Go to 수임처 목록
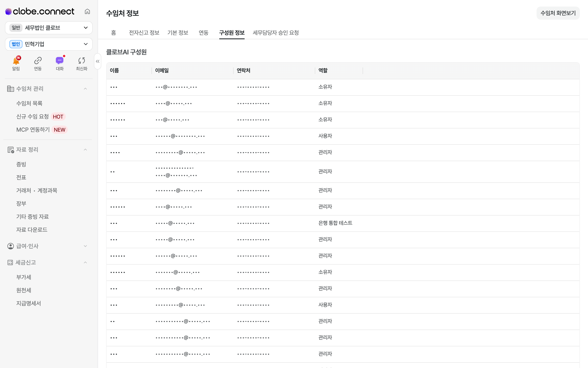Viewport: 588px width, 368px height. click(29, 103)
